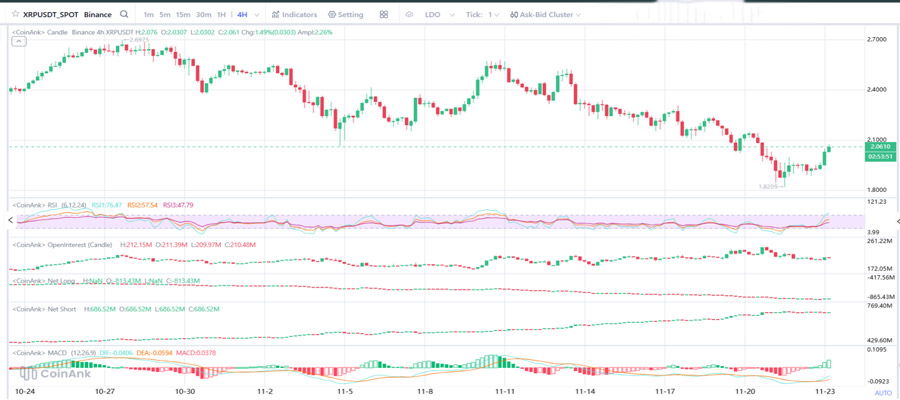Click AUTO scale at bottom right
Viewport: 900px width, 400px height.
tap(883, 393)
